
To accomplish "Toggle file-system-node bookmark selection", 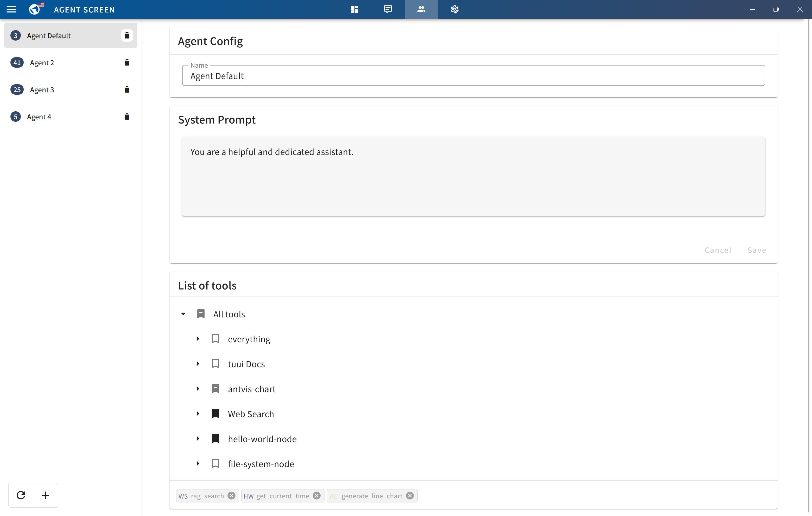I will click(215, 463).
